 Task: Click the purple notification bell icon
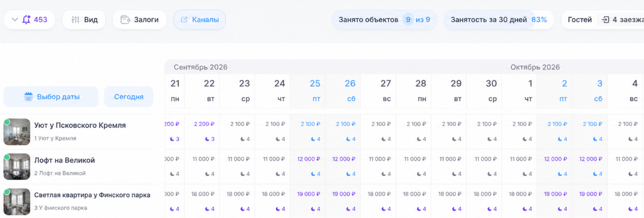tap(27, 19)
